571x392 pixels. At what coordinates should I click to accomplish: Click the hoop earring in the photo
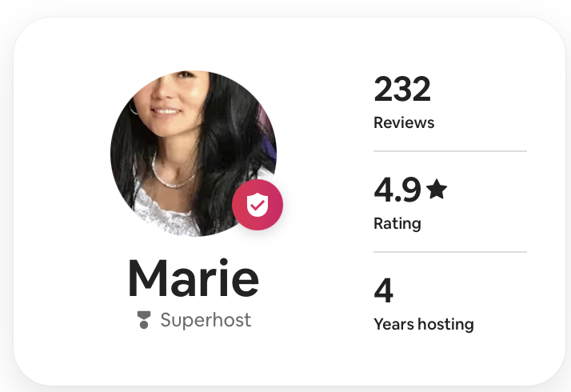pyautogui.click(x=134, y=108)
